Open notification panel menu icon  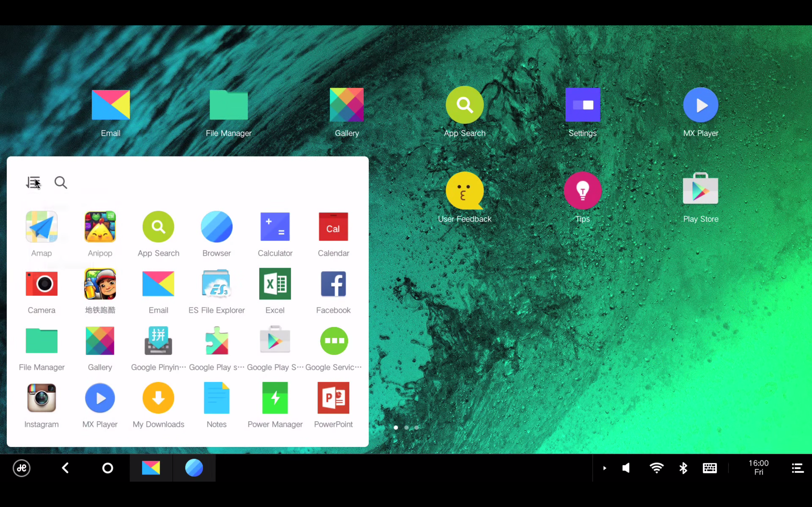click(798, 468)
